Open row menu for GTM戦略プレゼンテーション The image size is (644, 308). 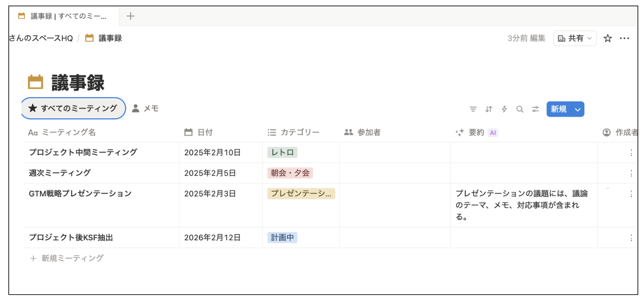[x=631, y=194]
